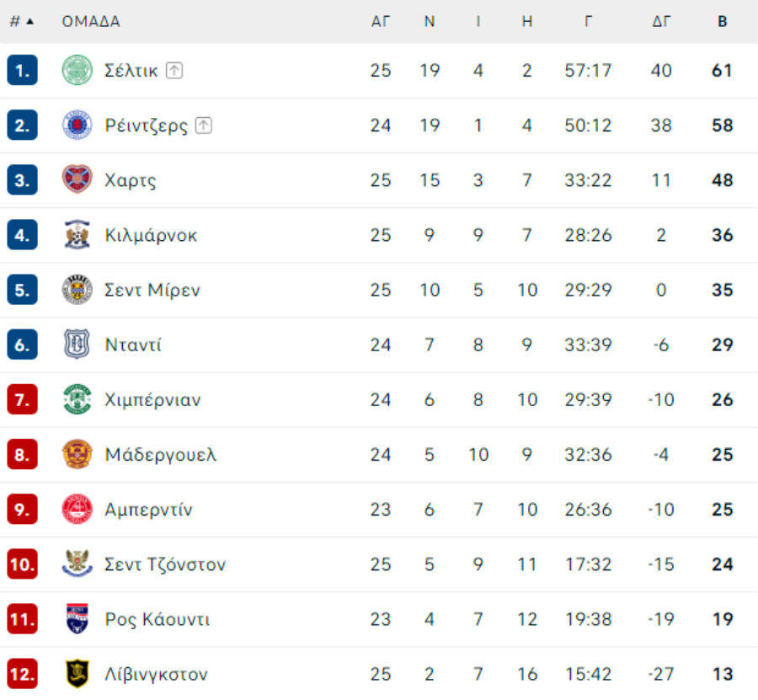Open the Hearts team crest
Screen dimensions: 758x700
77,179
